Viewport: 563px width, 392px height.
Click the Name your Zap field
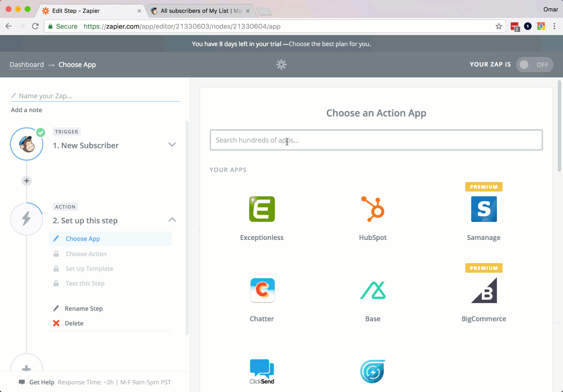click(x=96, y=96)
